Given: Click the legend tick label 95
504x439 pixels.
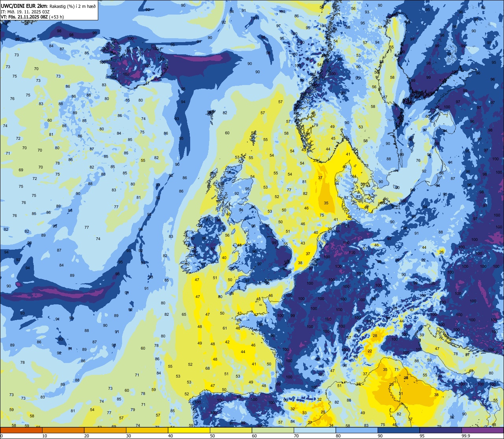Looking at the screenshot, I should [x=422, y=436].
